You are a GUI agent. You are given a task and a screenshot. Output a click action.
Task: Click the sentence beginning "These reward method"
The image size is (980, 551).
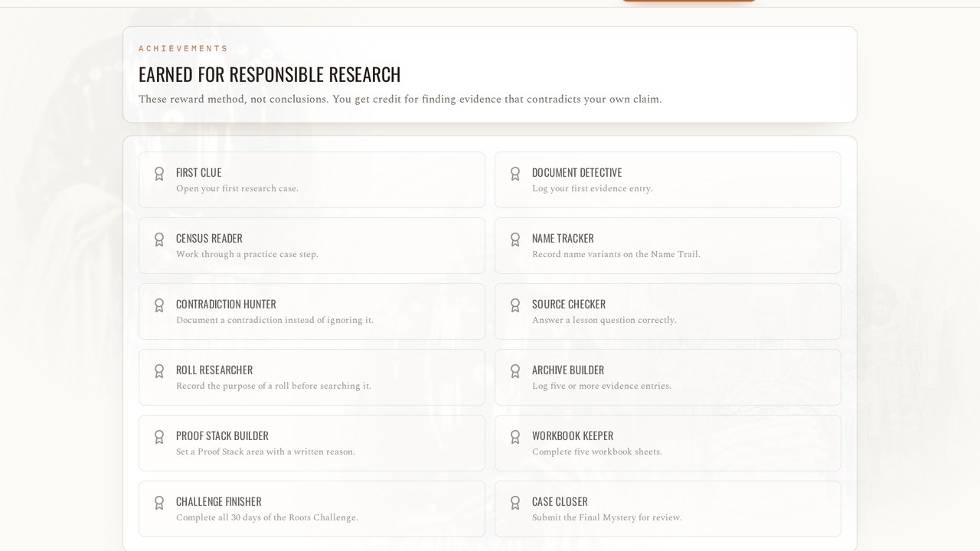tap(400, 99)
